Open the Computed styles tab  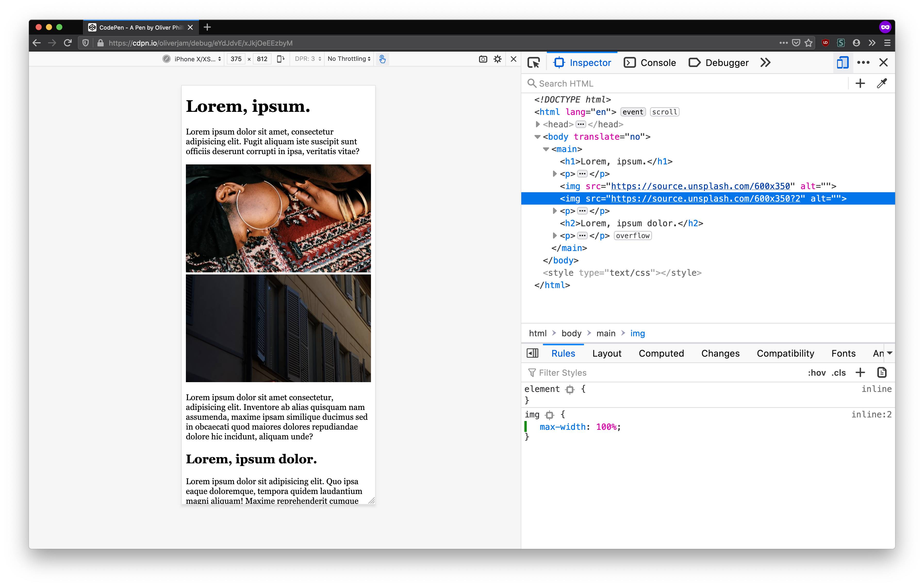click(x=661, y=354)
